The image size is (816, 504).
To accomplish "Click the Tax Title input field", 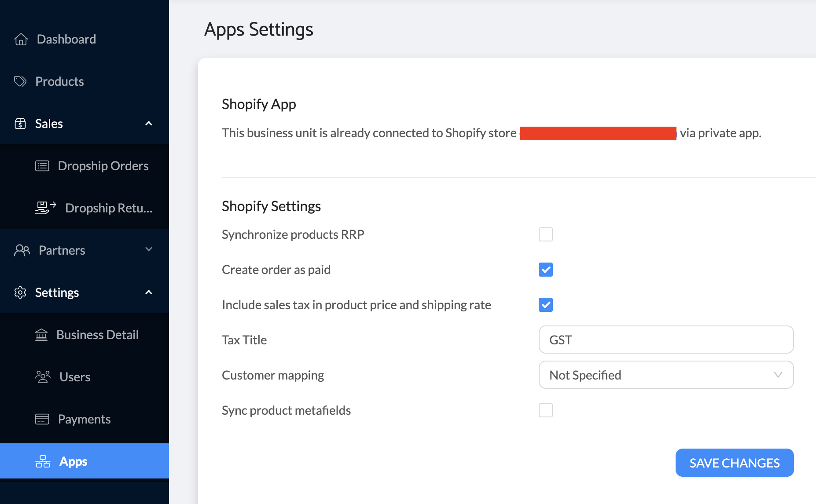I will click(x=666, y=340).
